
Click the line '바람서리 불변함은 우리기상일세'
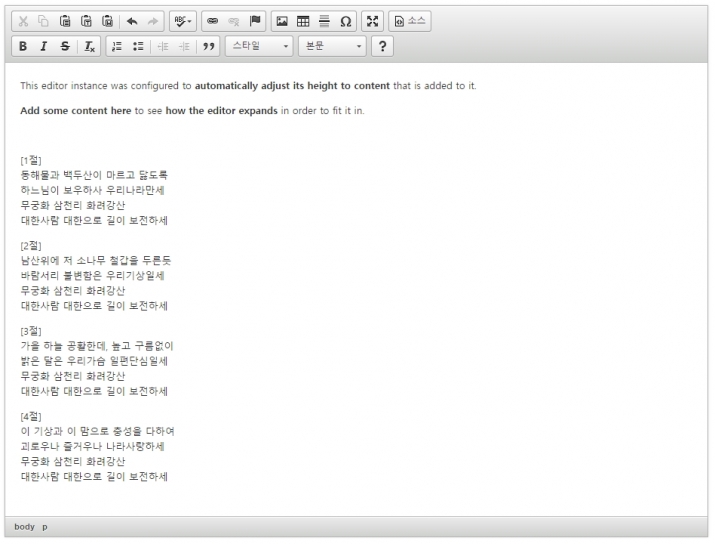[93, 275]
